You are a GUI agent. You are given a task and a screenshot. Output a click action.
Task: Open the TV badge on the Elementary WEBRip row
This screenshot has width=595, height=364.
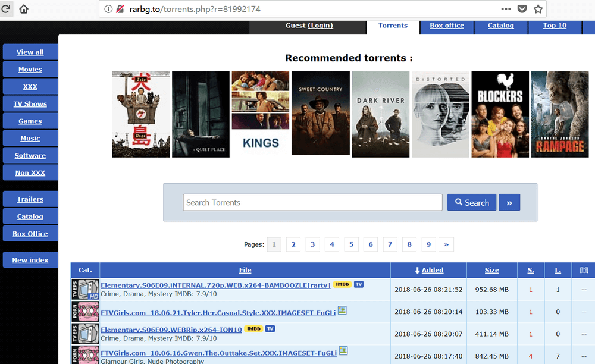[x=270, y=329]
